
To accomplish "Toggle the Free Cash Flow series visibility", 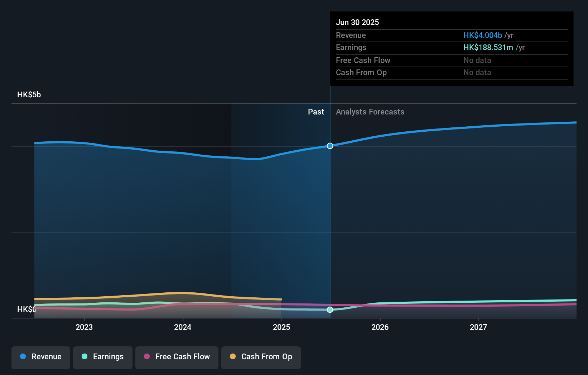I will (x=177, y=357).
